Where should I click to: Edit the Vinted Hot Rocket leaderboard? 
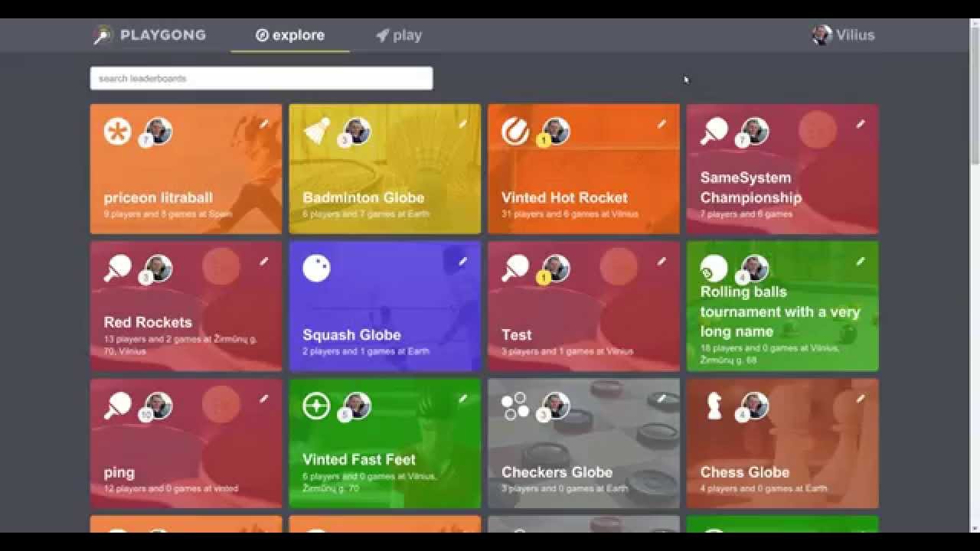[661, 124]
